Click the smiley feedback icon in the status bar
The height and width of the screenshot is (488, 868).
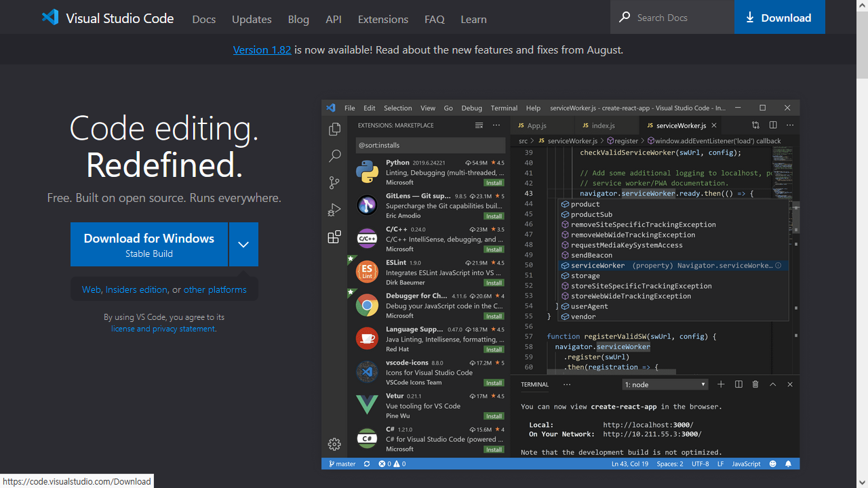click(x=773, y=464)
